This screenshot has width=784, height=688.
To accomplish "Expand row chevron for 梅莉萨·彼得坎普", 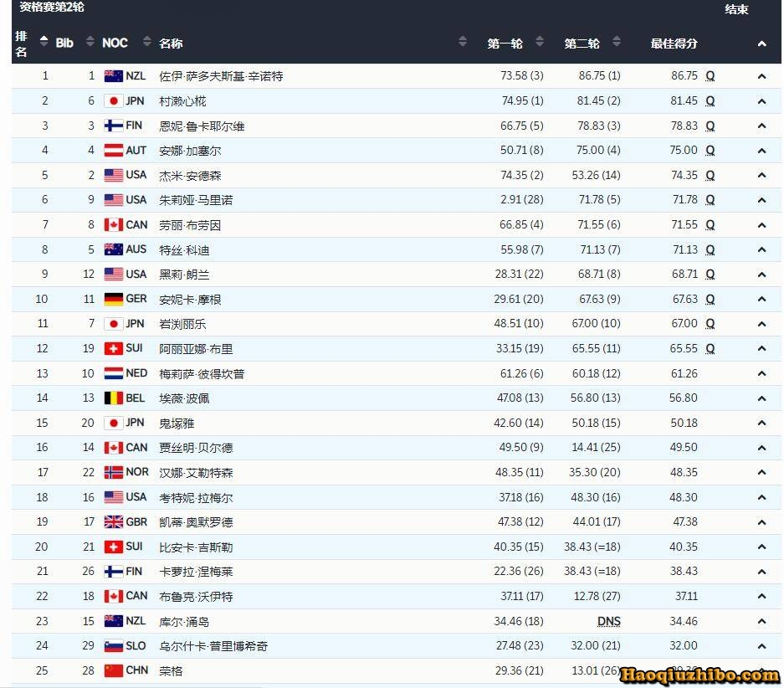I will point(761,373).
